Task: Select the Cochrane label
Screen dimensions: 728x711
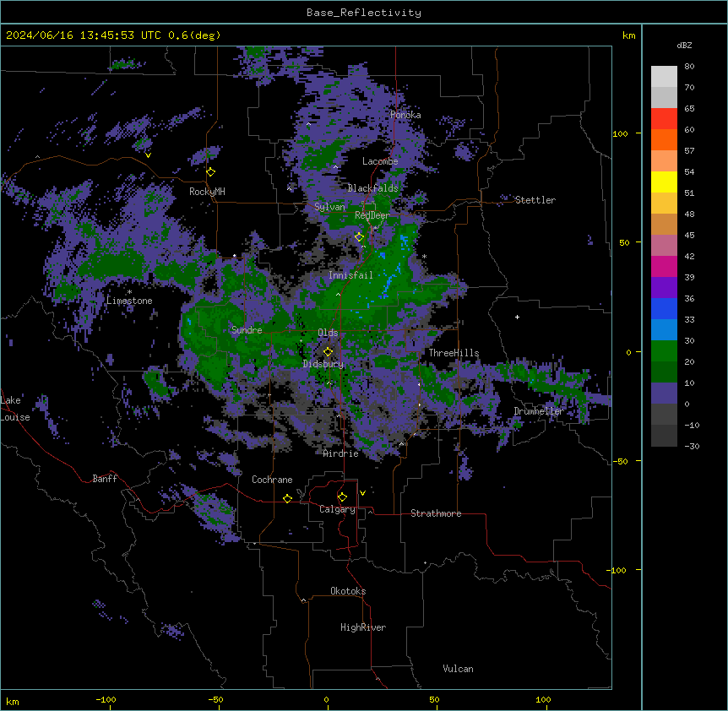Action: coord(272,480)
